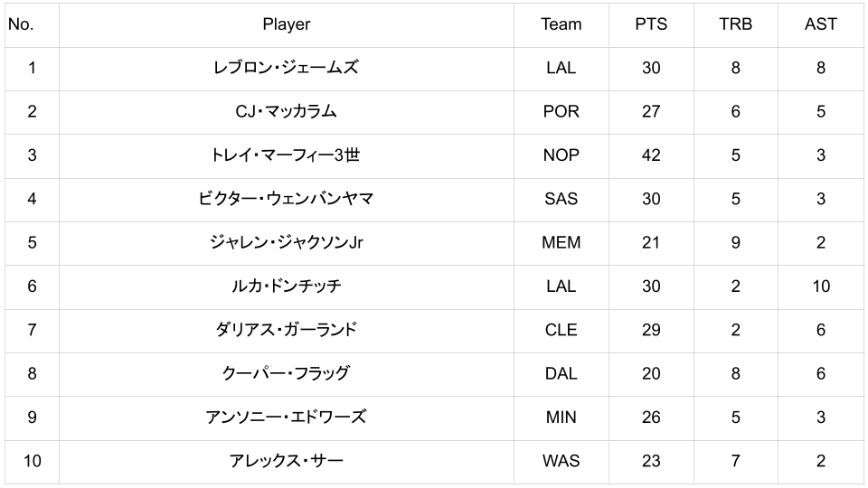Click the Player column header

tap(286, 24)
